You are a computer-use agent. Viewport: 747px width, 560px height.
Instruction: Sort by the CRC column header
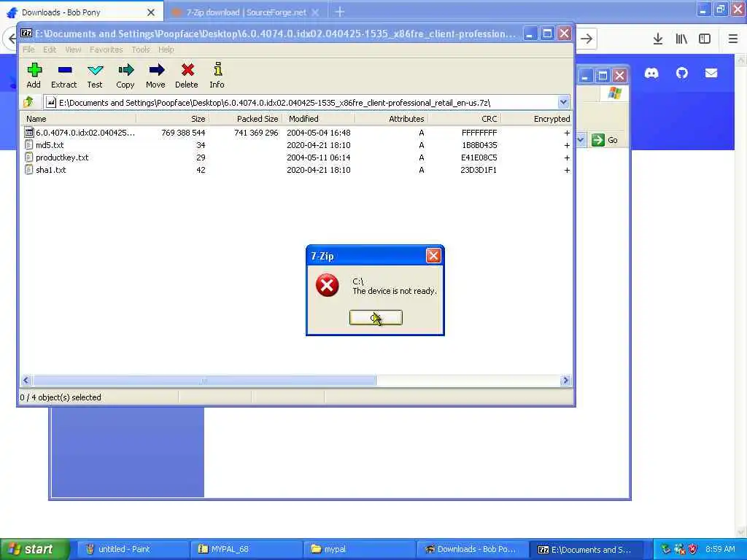point(464,119)
